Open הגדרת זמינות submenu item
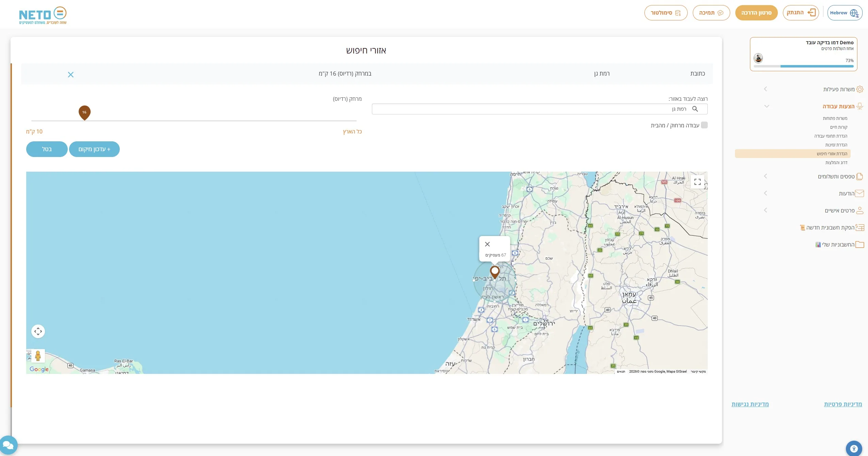This screenshot has width=868, height=456. click(x=836, y=145)
